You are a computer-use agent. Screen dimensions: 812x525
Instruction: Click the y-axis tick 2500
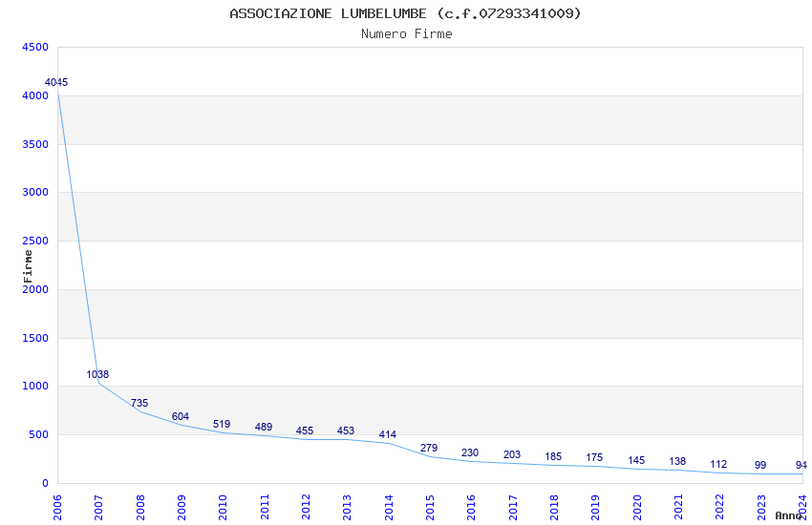point(35,241)
